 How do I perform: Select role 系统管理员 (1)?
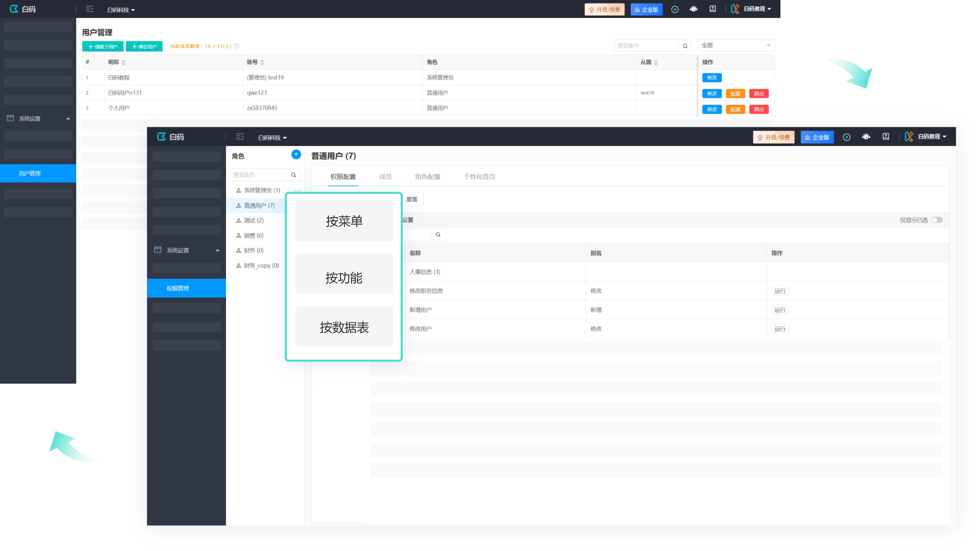[x=262, y=190]
